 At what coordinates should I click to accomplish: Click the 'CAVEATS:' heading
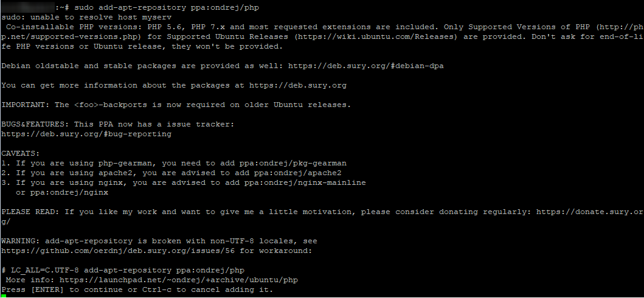click(21, 153)
